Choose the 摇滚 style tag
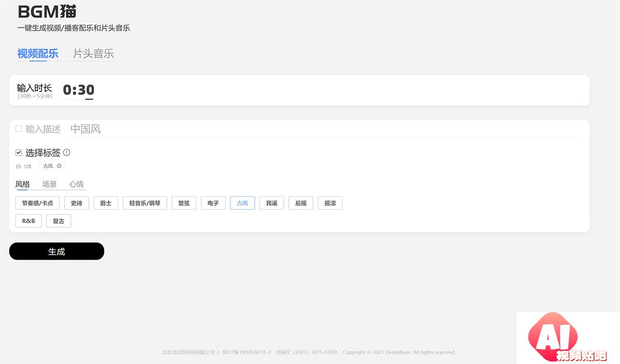Image resolution: width=620 pixels, height=364 pixels. click(x=330, y=203)
